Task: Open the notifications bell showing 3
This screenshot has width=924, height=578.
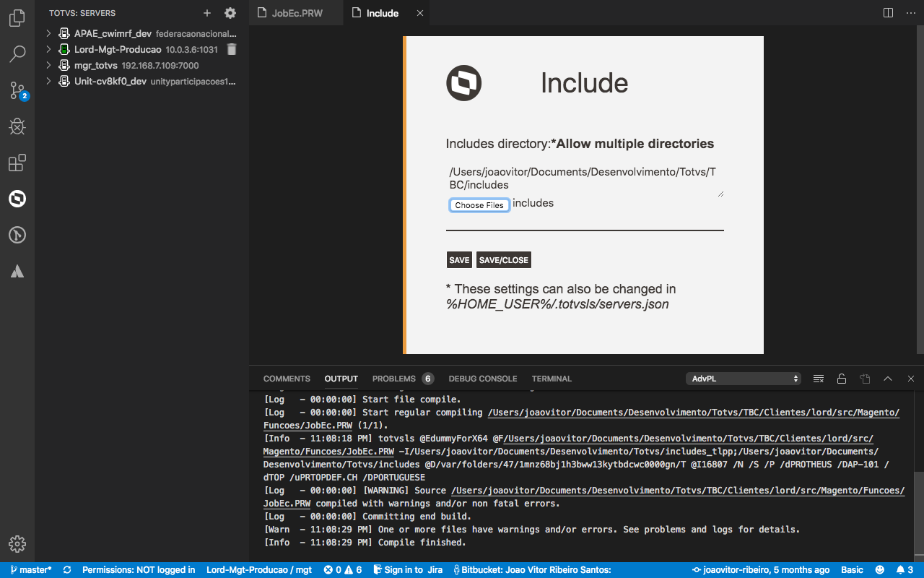Action: (905, 570)
